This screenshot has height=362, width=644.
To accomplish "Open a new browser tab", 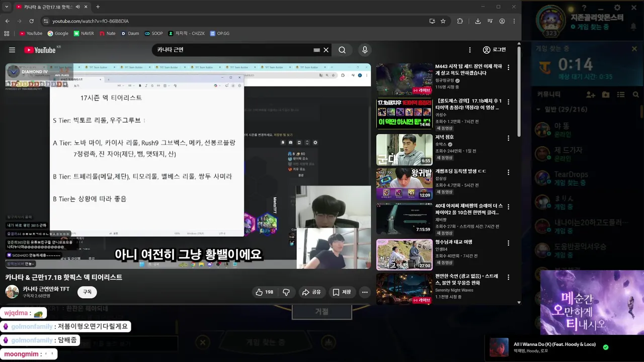I will [x=98, y=7].
